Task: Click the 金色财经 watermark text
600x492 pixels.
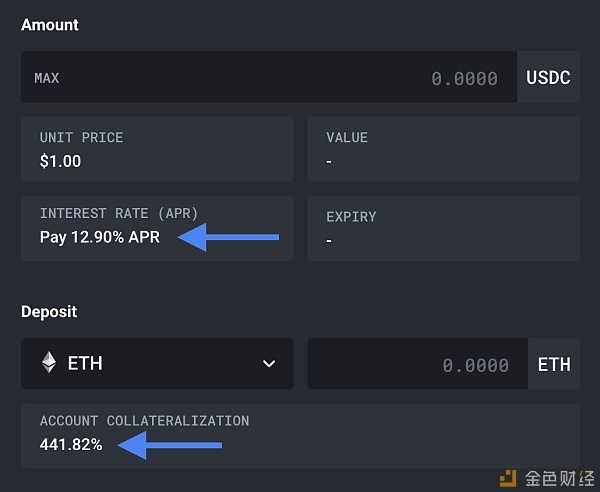Action: [x=559, y=479]
